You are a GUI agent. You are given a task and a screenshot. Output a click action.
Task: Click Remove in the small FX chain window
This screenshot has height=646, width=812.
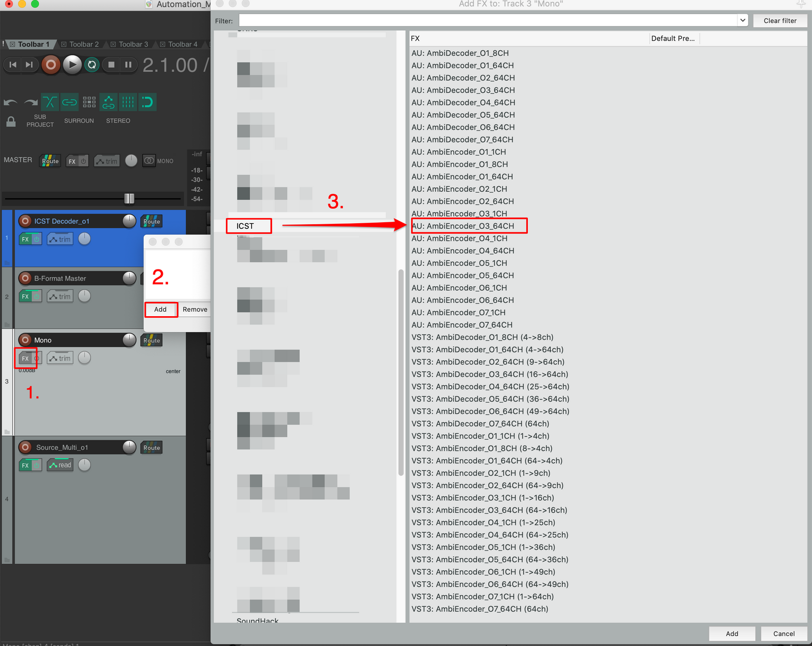[x=195, y=310]
